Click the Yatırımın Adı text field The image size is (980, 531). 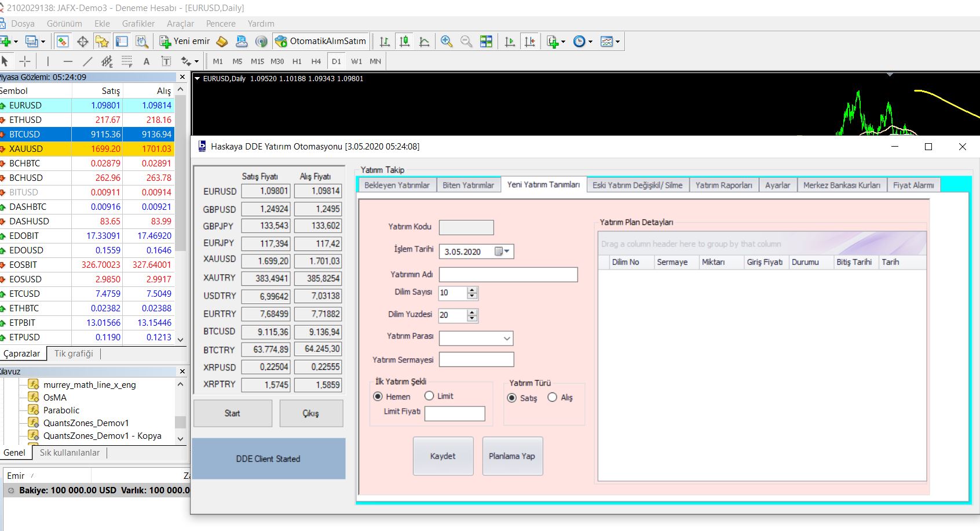(x=508, y=275)
